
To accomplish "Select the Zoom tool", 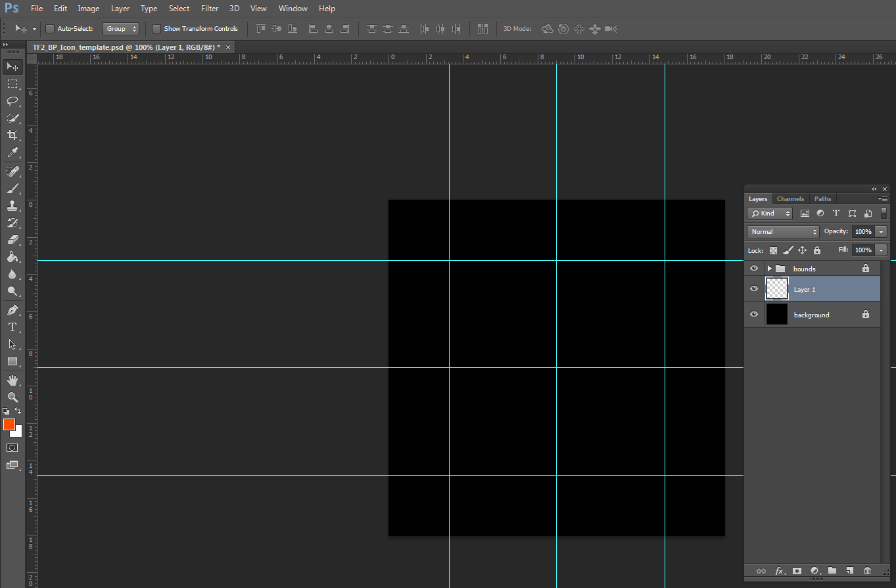I will click(x=12, y=397).
